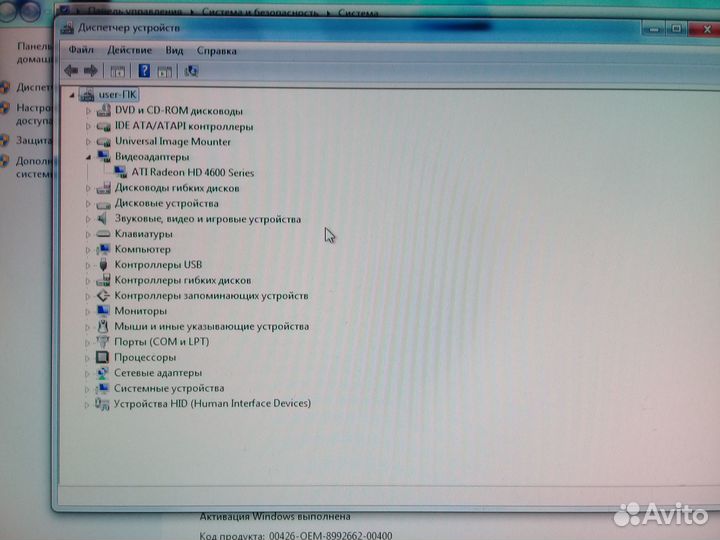Open the Действие menu

coord(129,50)
